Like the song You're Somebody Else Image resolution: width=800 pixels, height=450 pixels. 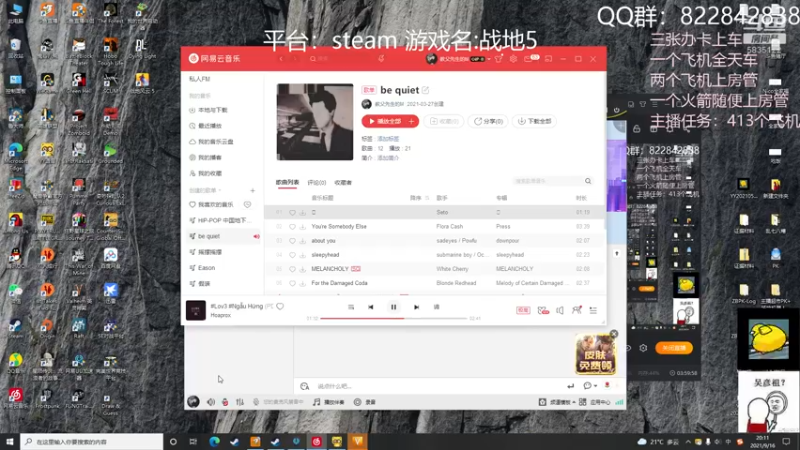pyautogui.click(x=292, y=227)
